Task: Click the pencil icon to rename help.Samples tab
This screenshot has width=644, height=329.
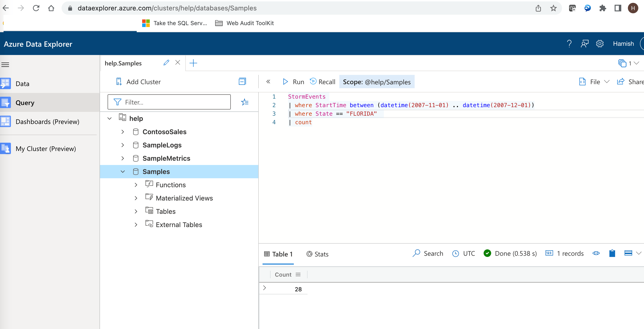Action: (x=166, y=63)
